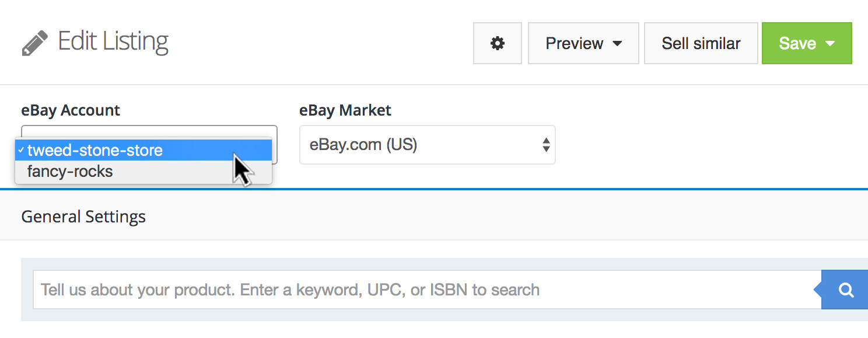Click the General Settings section header
This screenshot has width=868, height=338.
pyautogui.click(x=83, y=217)
